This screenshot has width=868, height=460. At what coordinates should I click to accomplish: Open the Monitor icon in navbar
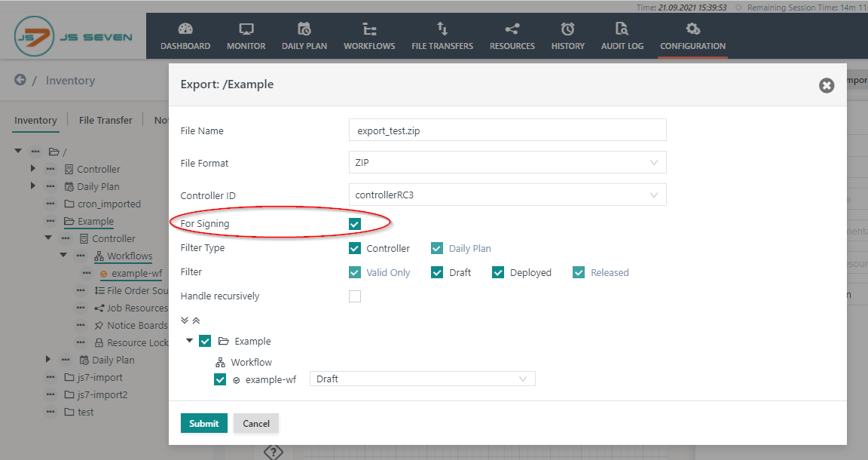click(246, 29)
